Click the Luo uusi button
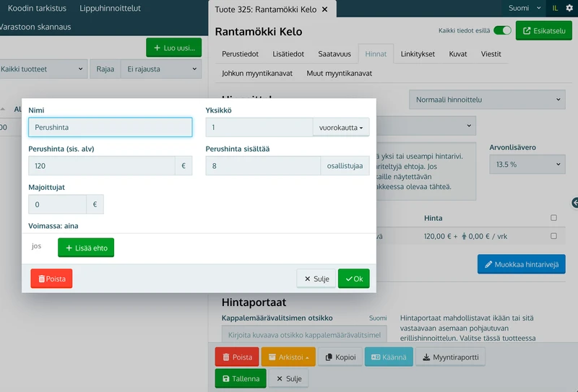This screenshot has height=392, width=578. point(173,48)
